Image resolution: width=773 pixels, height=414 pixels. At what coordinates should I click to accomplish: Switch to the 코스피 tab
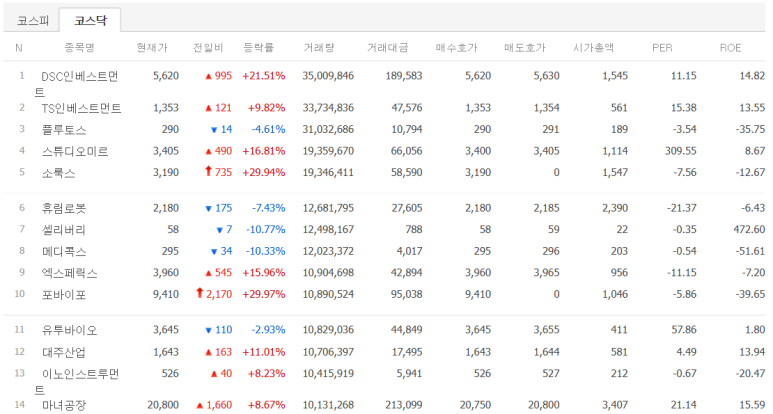click(33, 21)
